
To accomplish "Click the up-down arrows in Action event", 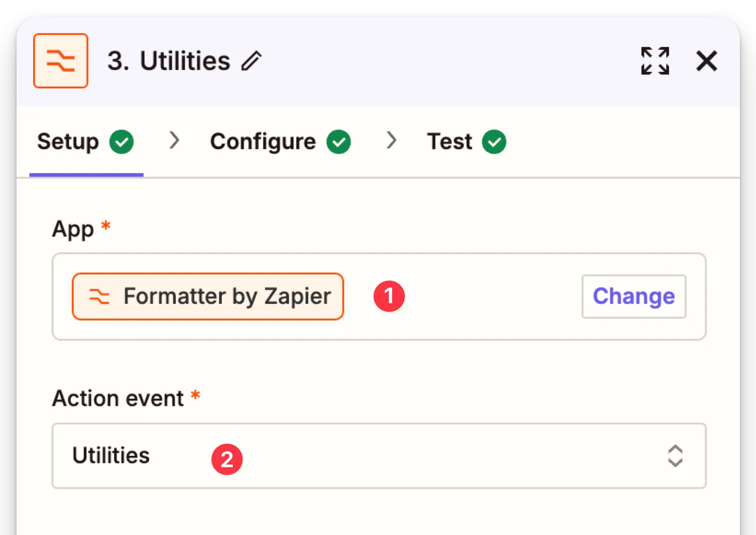I will (x=675, y=456).
